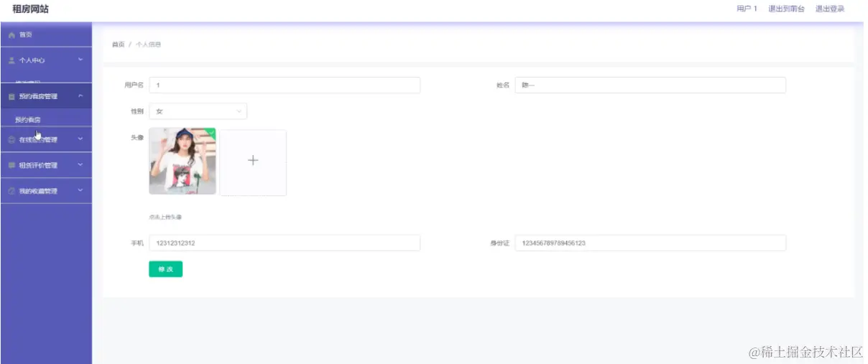Click the 身份证 ID number field
The height and width of the screenshot is (364, 868).
tap(650, 243)
